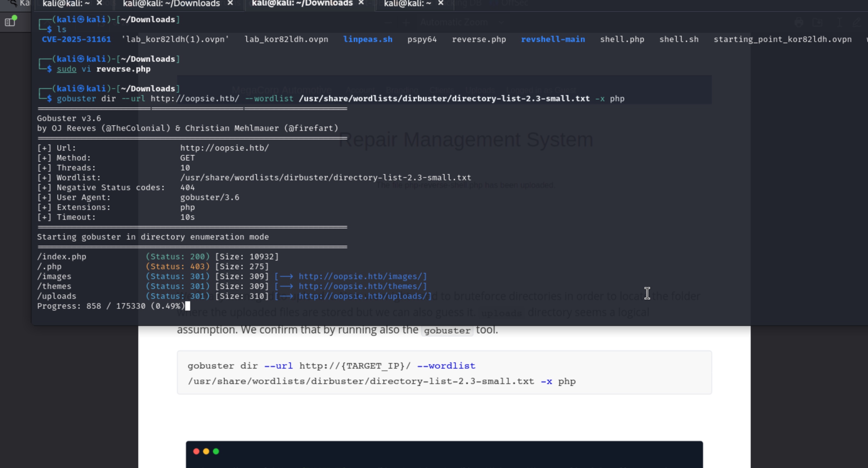Select the active third kali@kali: ~/Downloads tab
The image size is (868, 468).
tap(302, 3)
